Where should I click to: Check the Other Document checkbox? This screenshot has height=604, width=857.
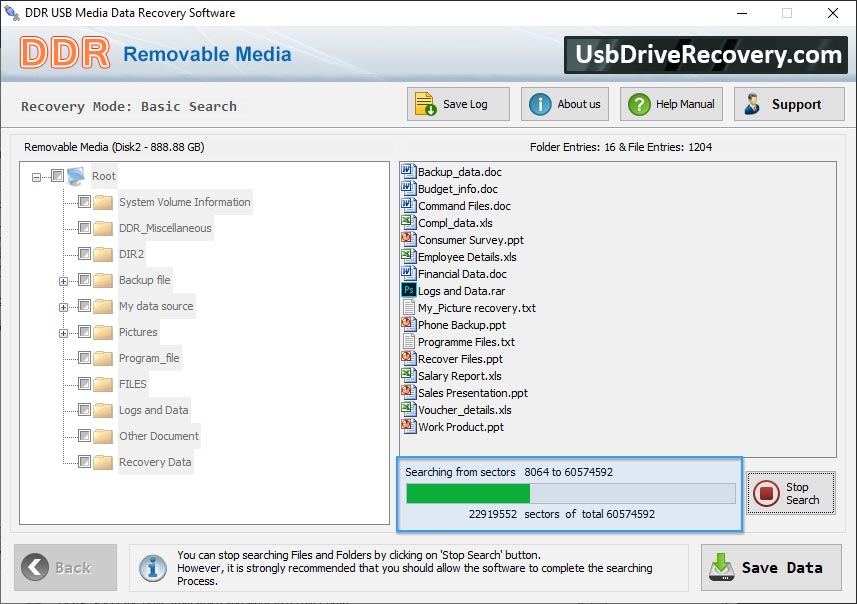84,436
